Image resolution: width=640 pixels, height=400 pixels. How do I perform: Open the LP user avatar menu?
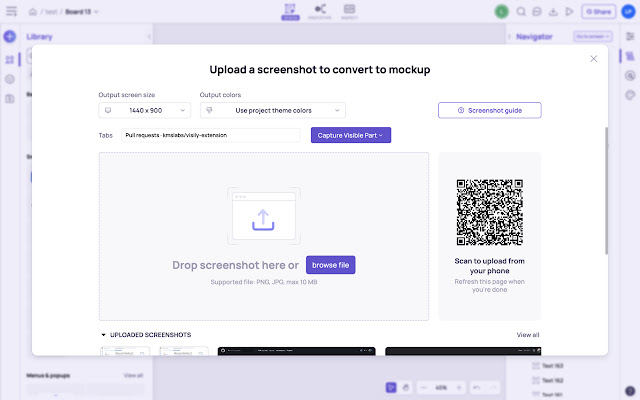pyautogui.click(x=629, y=11)
